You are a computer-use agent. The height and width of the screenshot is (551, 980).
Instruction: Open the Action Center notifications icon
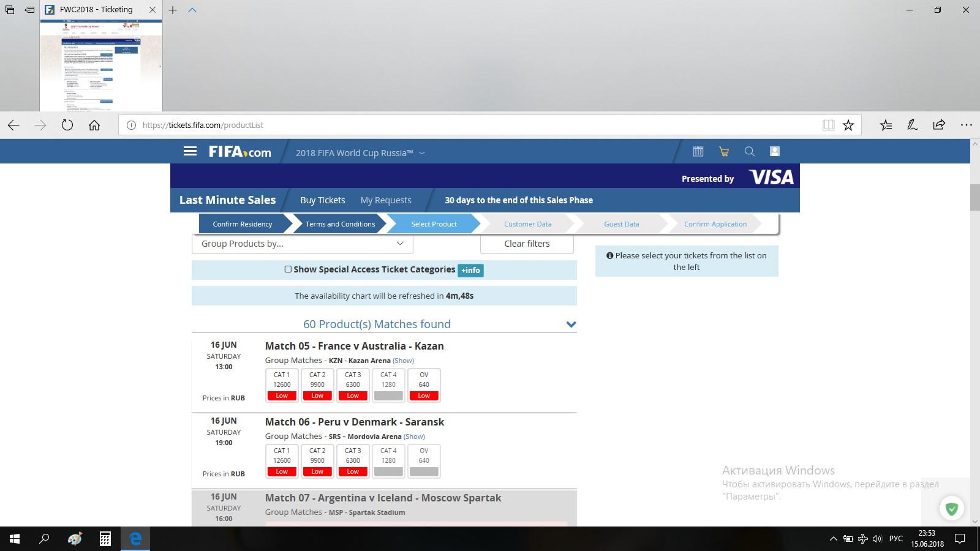click(960, 539)
